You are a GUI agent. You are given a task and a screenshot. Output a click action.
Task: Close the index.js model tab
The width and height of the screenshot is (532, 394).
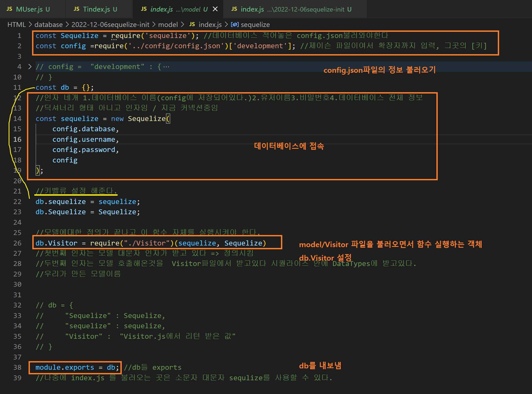[x=215, y=9]
